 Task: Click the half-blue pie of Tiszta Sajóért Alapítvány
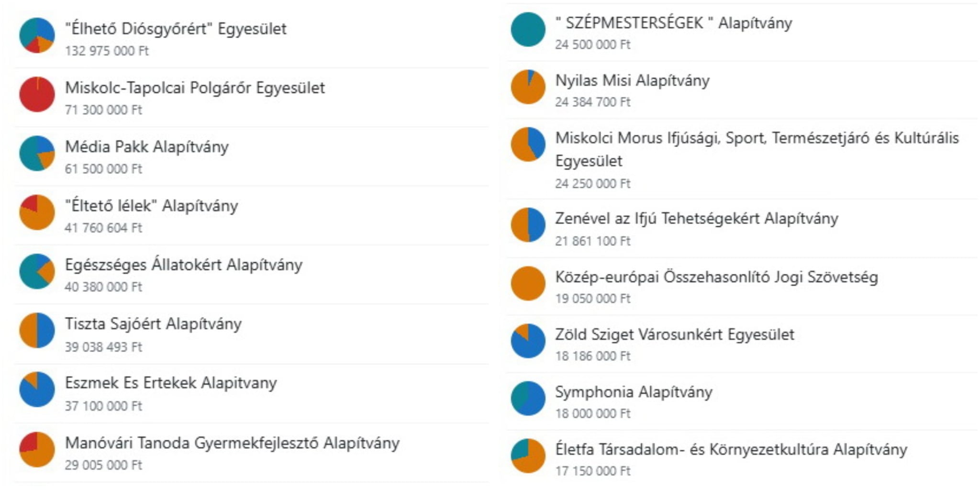pos(37,330)
